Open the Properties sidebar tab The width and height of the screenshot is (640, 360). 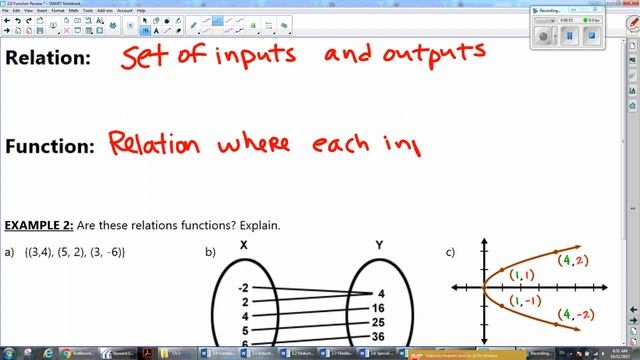click(633, 91)
